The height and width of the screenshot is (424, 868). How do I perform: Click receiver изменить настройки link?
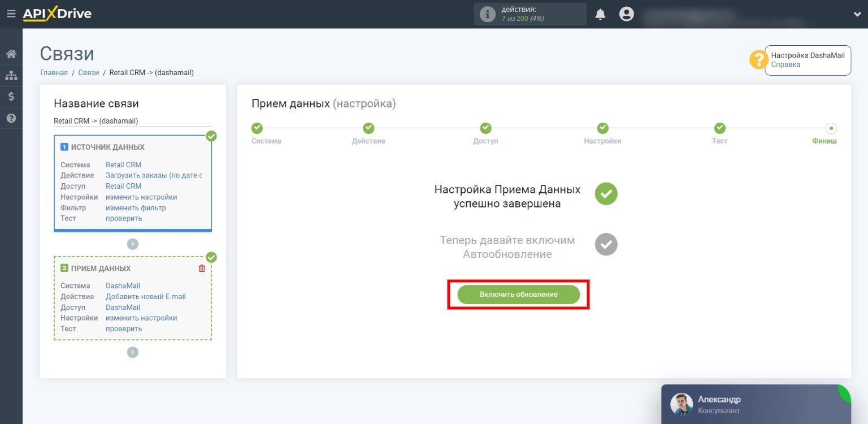click(141, 318)
